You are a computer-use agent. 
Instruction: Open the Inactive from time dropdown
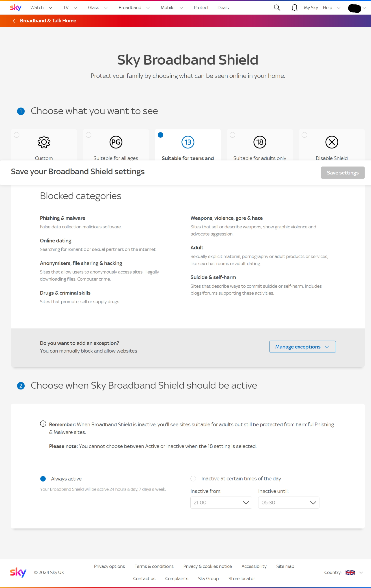221,502
